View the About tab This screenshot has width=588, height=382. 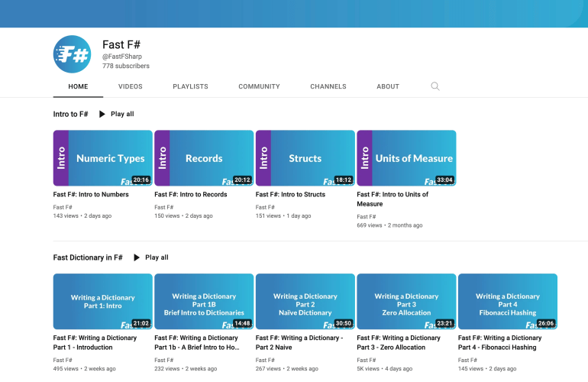388,86
